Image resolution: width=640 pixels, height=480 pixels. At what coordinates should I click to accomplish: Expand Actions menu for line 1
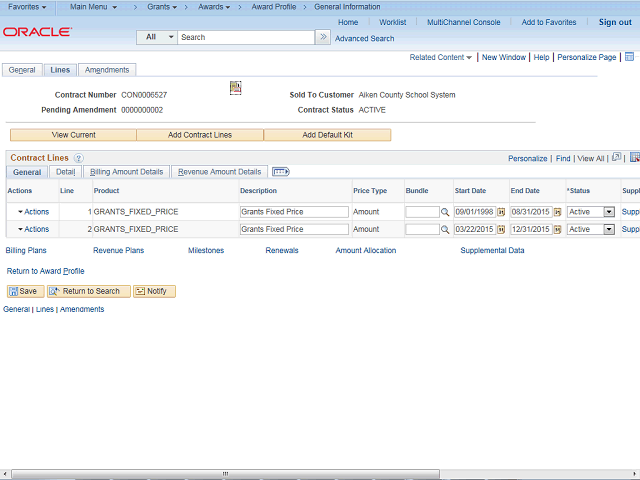[33, 212]
